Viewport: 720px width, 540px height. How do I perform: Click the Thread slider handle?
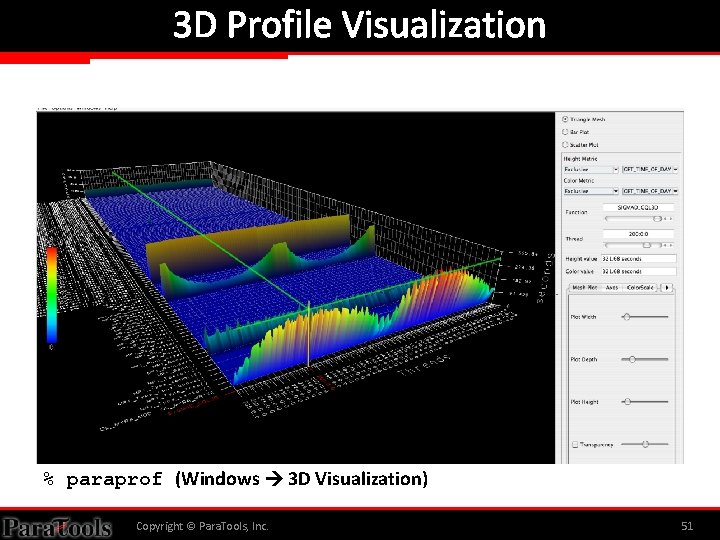tap(647, 246)
